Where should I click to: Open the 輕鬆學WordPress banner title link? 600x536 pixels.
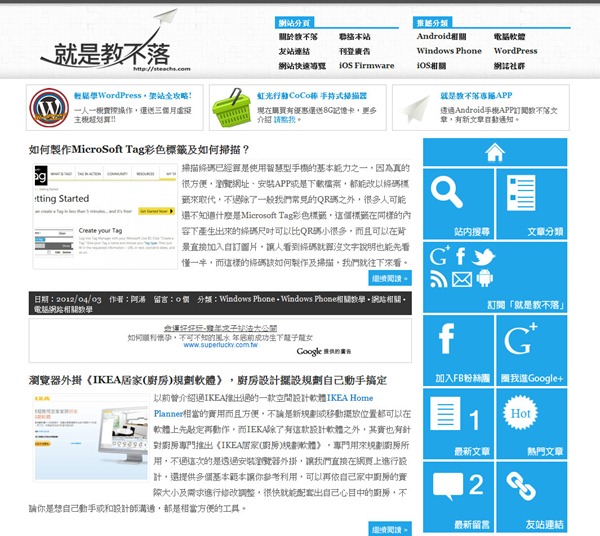(x=133, y=96)
